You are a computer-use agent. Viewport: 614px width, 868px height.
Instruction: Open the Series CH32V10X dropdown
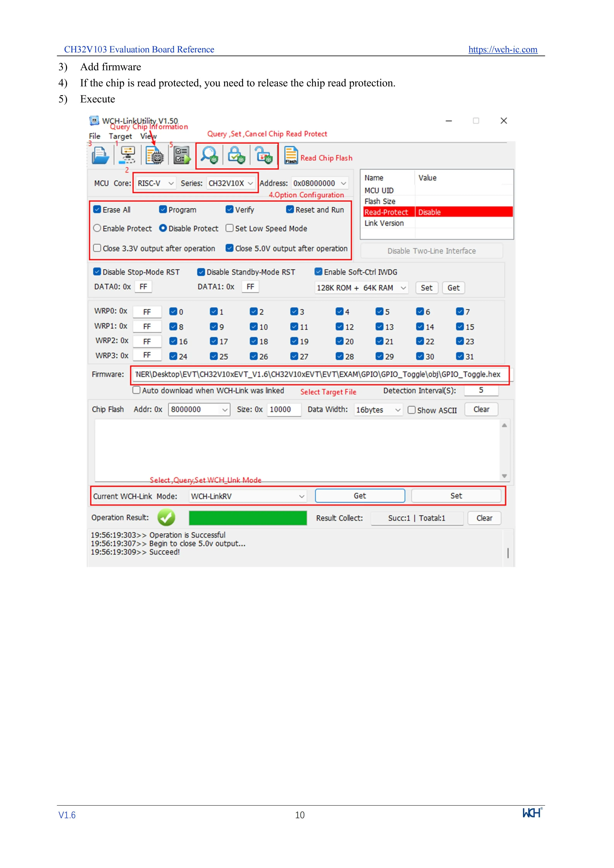(231, 183)
